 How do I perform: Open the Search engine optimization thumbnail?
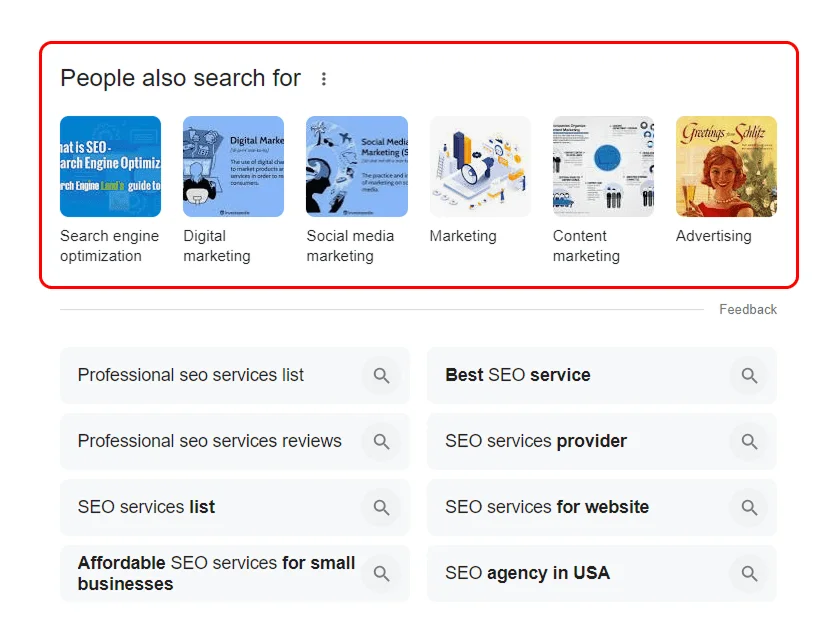pyautogui.click(x=110, y=166)
